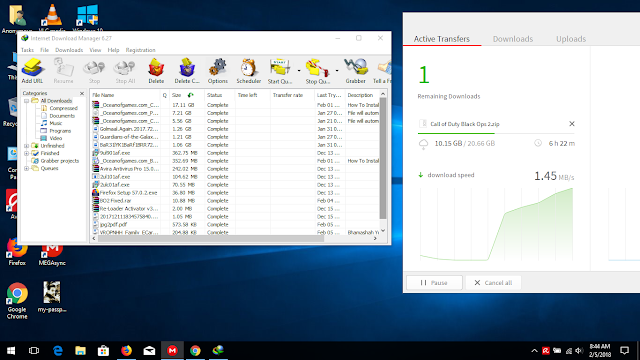Open the Registration menu
Screen dimensions: 640x360
click(140, 50)
